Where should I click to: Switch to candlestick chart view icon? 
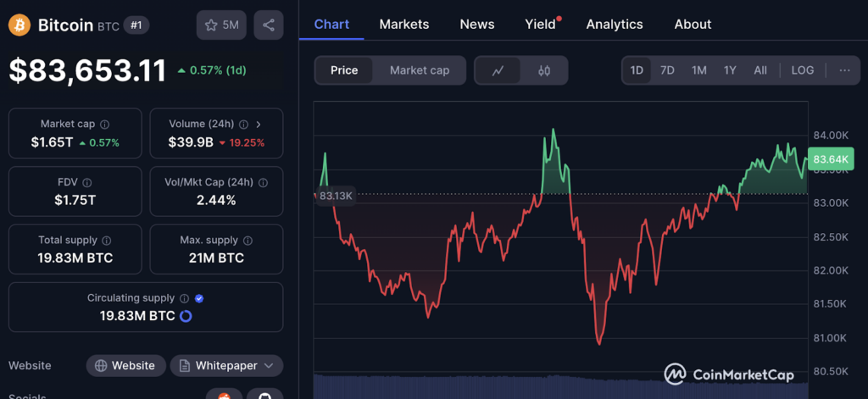pyautogui.click(x=544, y=70)
